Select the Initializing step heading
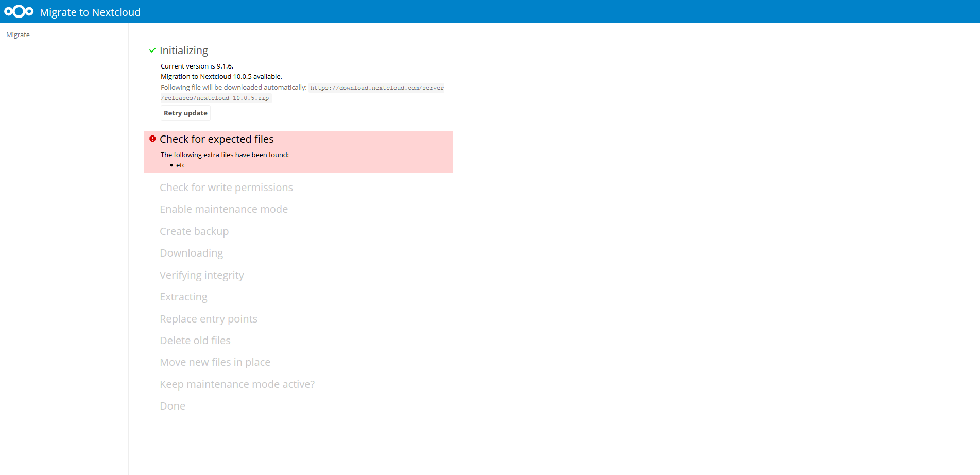The image size is (980, 475). [x=184, y=50]
